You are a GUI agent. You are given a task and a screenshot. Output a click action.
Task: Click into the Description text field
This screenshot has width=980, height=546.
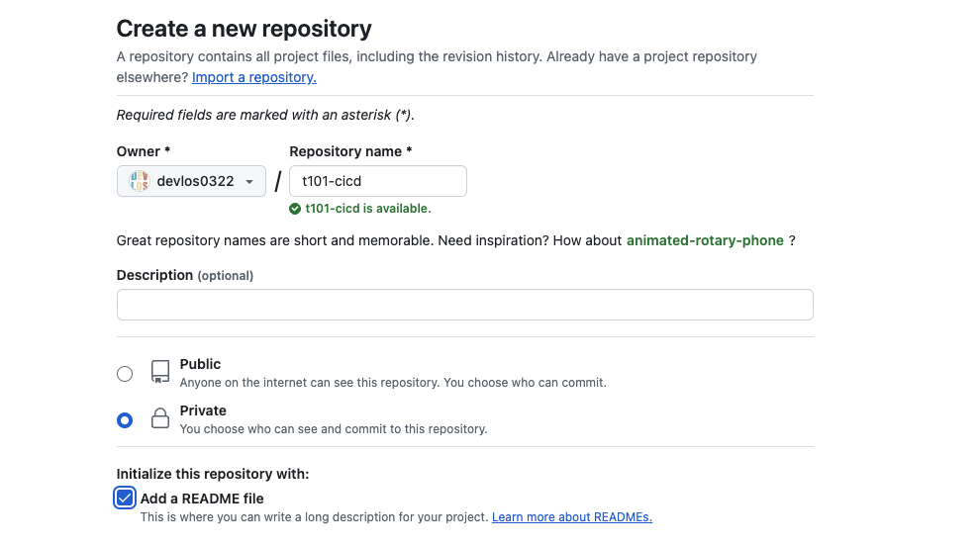click(x=464, y=305)
